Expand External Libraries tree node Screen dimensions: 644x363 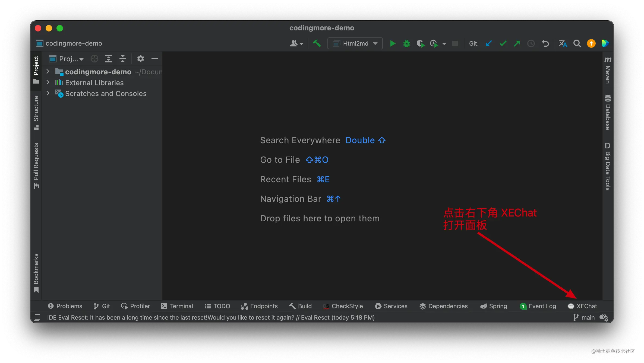pyautogui.click(x=48, y=82)
